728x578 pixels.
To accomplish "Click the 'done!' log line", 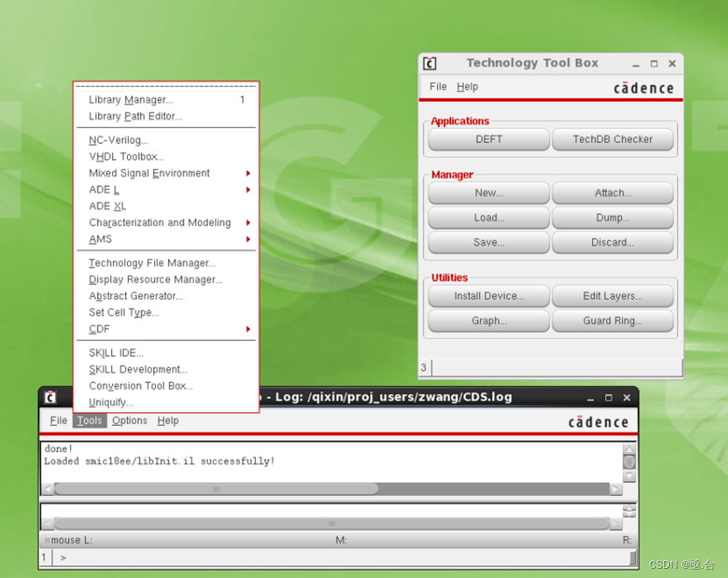I will (59, 449).
